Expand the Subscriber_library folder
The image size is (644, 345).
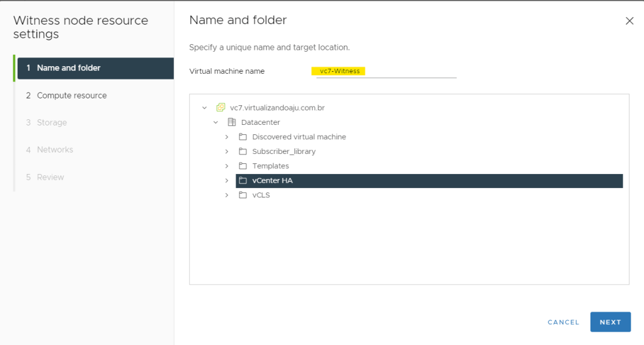227,151
